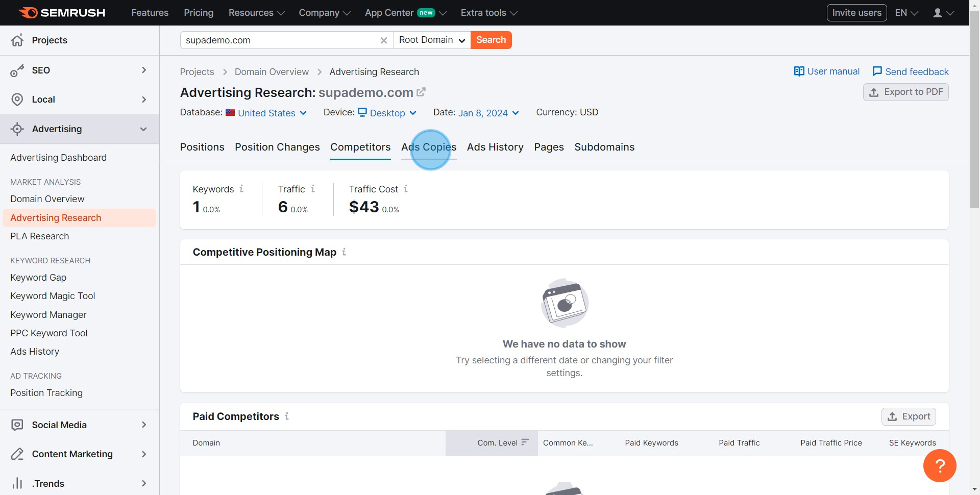Screen dimensions: 980x495
Task: Open user account profile menu
Action: coord(943,13)
